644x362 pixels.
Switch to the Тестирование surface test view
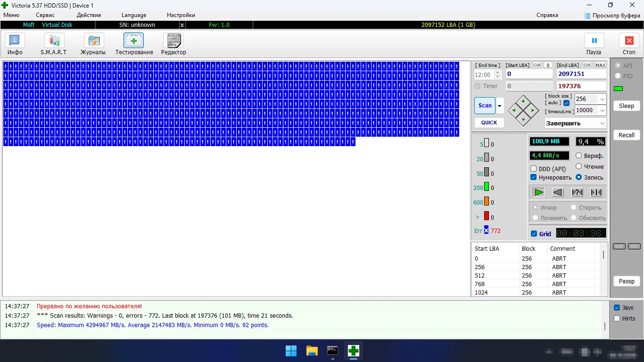point(134,44)
